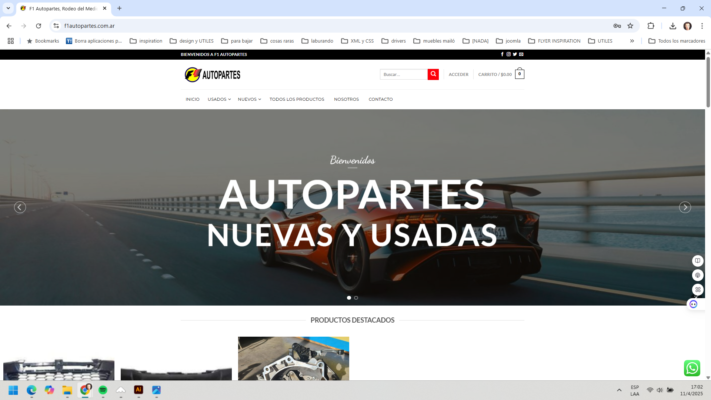Click the ACCEDER login link

click(x=458, y=74)
